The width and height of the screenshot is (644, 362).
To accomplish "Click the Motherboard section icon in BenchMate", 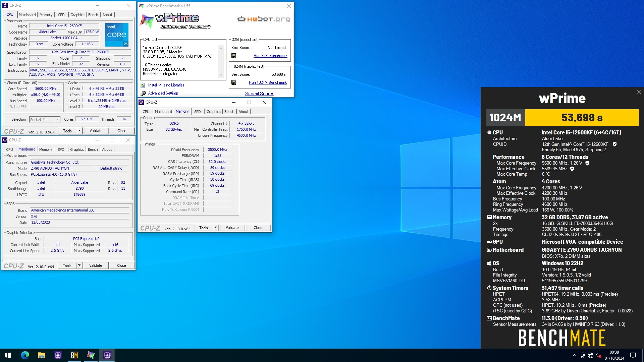I will (x=489, y=250).
